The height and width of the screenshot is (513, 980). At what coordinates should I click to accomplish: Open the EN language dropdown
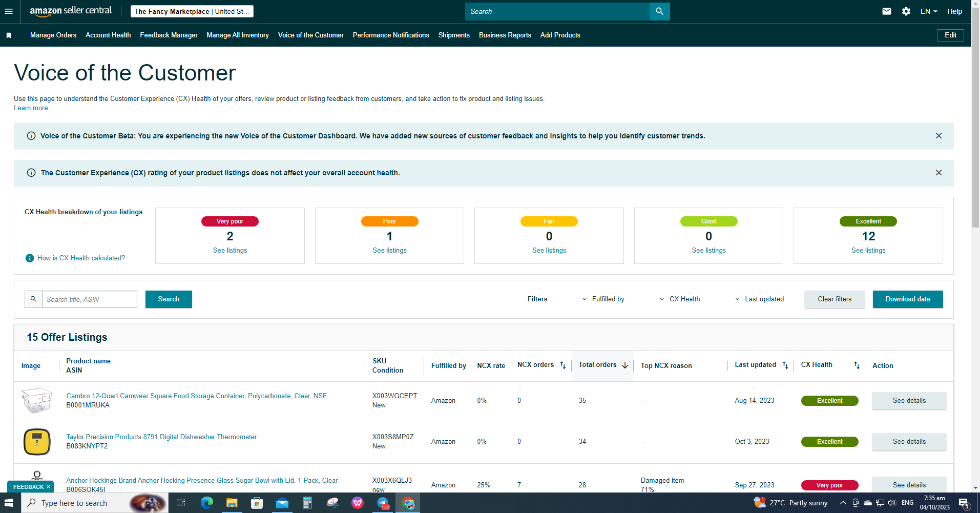pos(929,11)
